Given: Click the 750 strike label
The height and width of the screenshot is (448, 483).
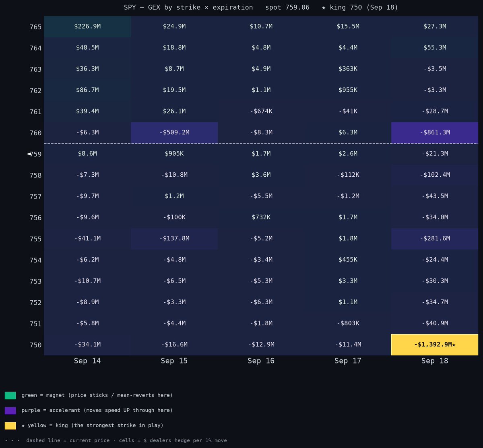Looking at the screenshot, I should (x=35, y=345).
